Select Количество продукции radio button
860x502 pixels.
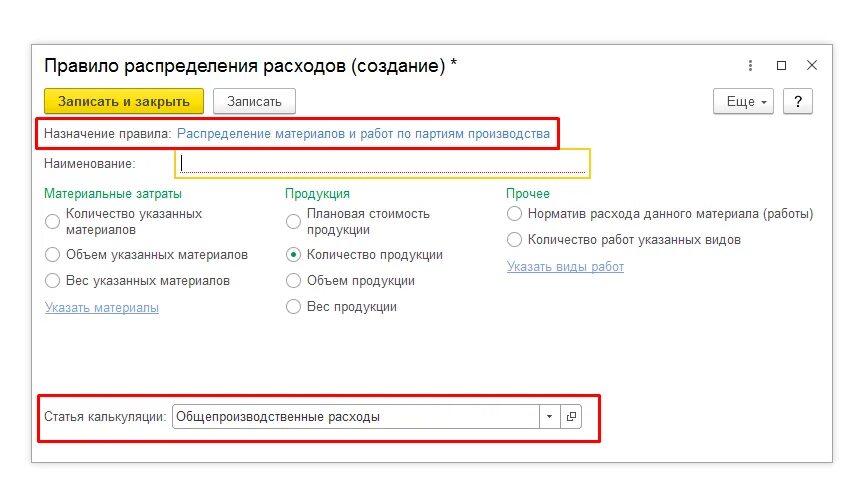(x=293, y=255)
